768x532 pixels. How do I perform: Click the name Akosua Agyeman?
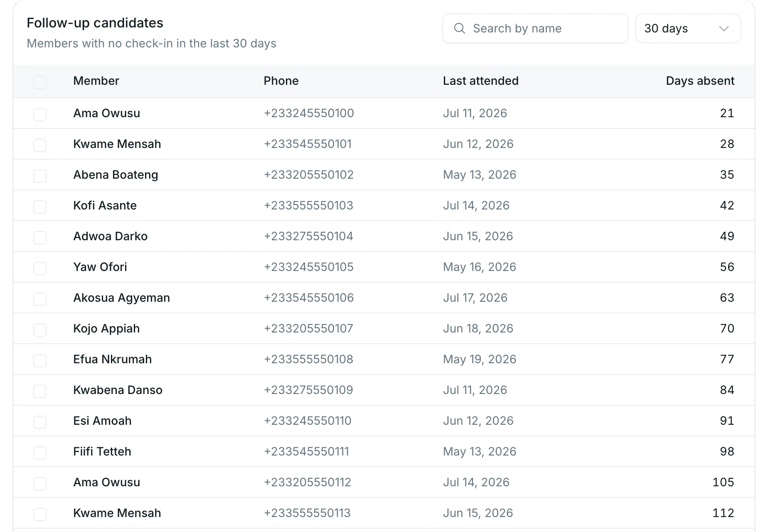(121, 298)
